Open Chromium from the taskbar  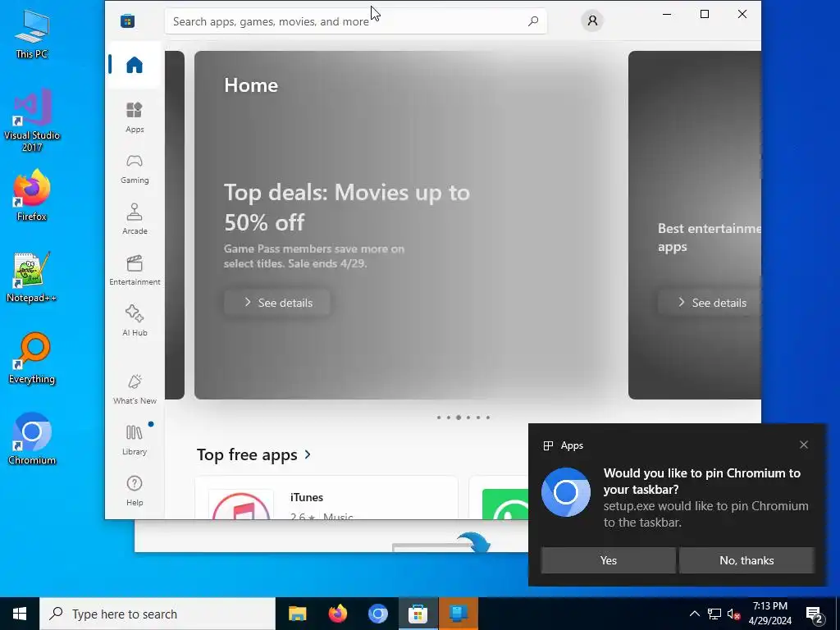click(377, 614)
